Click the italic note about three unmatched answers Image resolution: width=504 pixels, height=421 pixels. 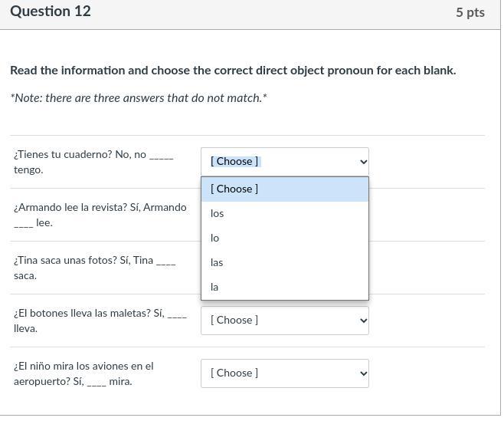coord(139,98)
